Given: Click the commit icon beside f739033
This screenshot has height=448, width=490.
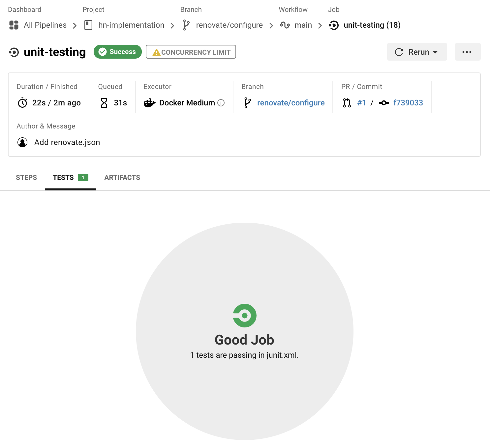Looking at the screenshot, I should [x=384, y=103].
